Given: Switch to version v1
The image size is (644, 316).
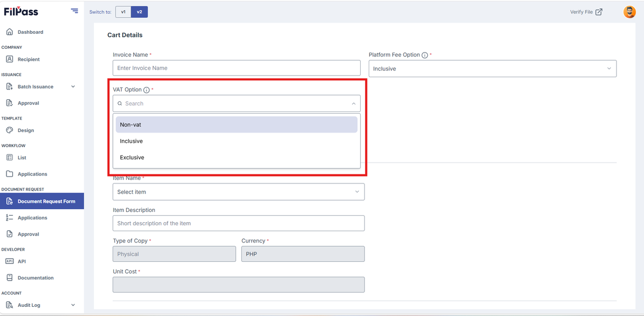Looking at the screenshot, I should pyautogui.click(x=123, y=12).
